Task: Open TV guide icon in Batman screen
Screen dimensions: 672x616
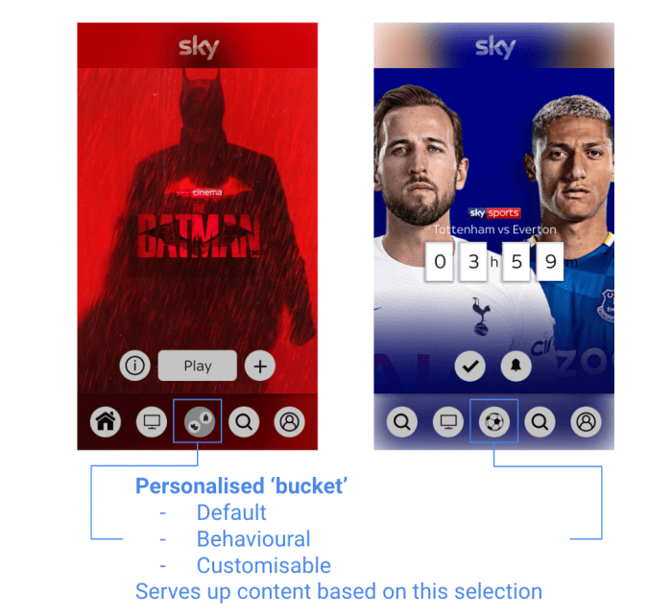Action: coord(152,422)
